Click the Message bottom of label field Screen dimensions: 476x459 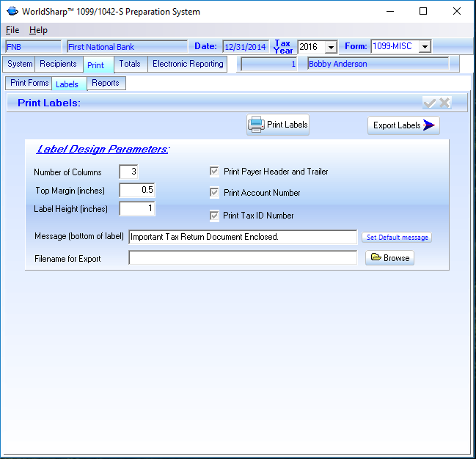(242, 238)
